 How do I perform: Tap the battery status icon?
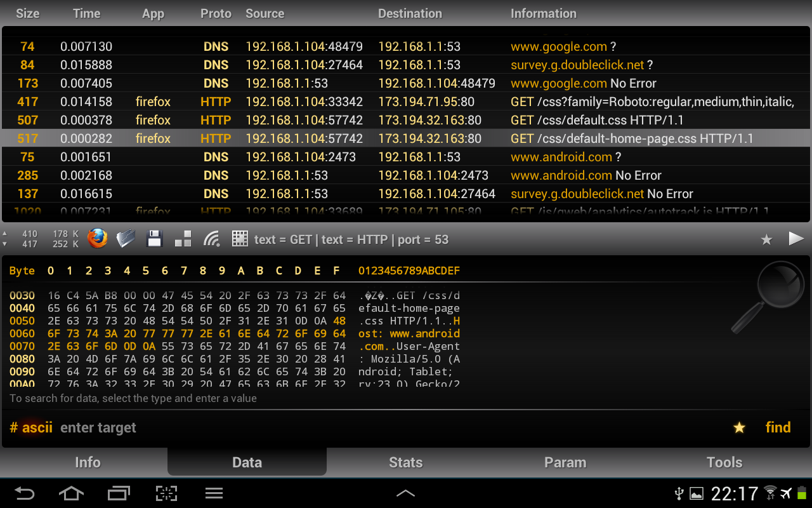[802, 493]
